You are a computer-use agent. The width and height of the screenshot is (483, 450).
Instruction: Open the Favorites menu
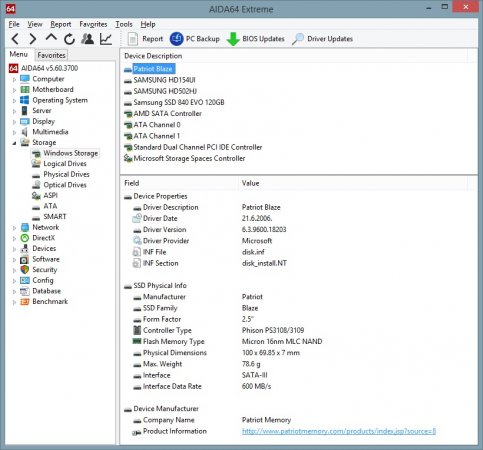coord(93,24)
